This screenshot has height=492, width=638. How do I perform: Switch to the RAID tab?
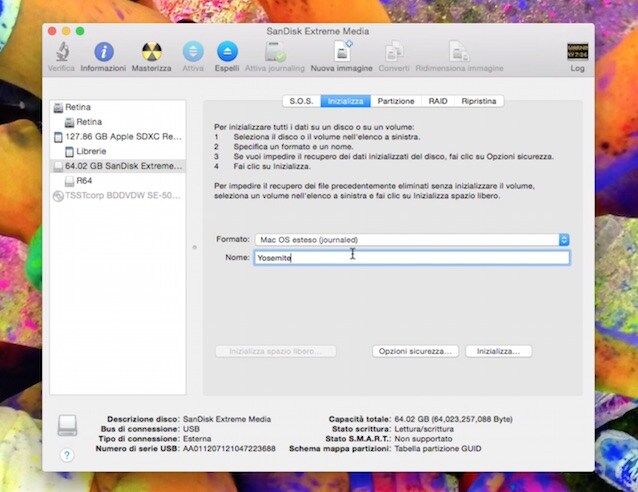pyautogui.click(x=438, y=101)
